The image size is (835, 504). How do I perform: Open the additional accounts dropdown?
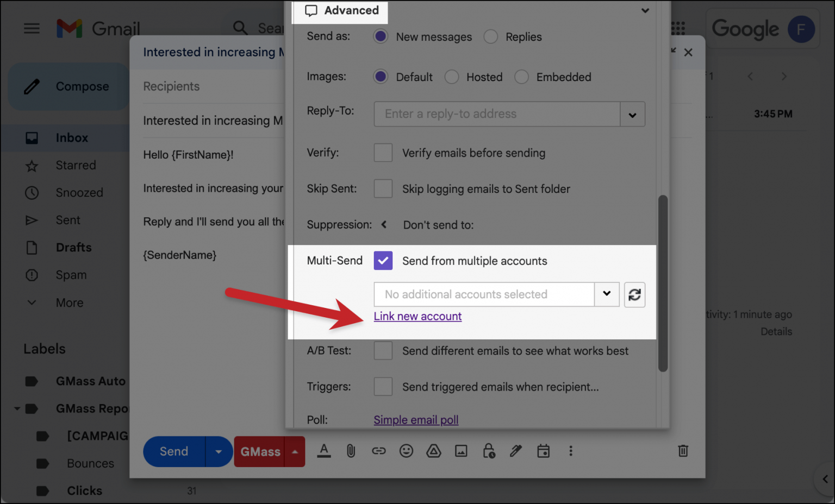[607, 294]
